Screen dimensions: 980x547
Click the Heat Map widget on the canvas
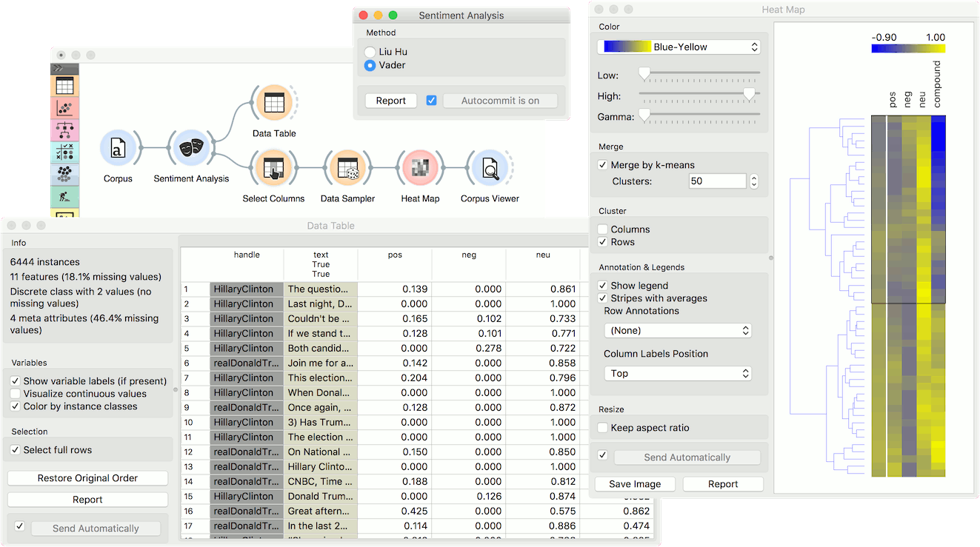419,168
